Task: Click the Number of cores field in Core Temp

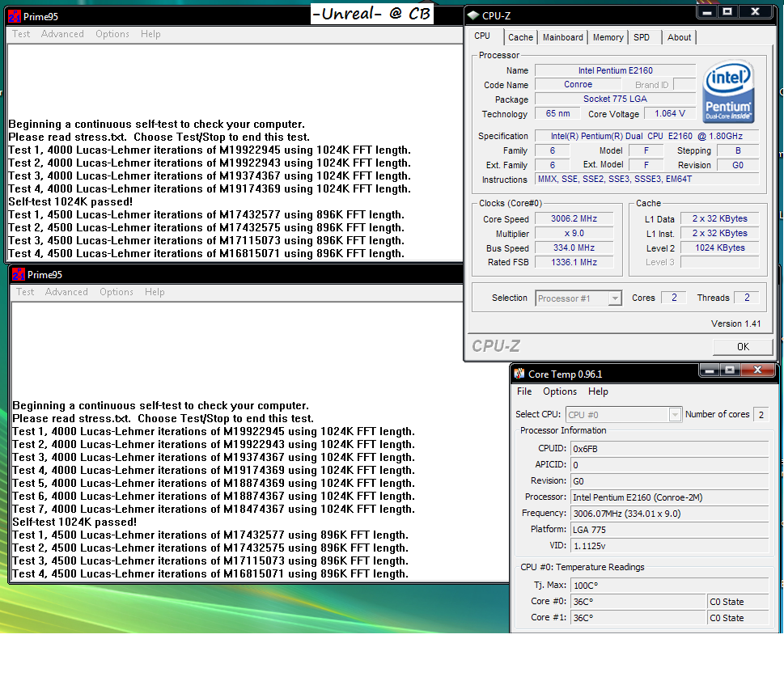Action: point(761,414)
